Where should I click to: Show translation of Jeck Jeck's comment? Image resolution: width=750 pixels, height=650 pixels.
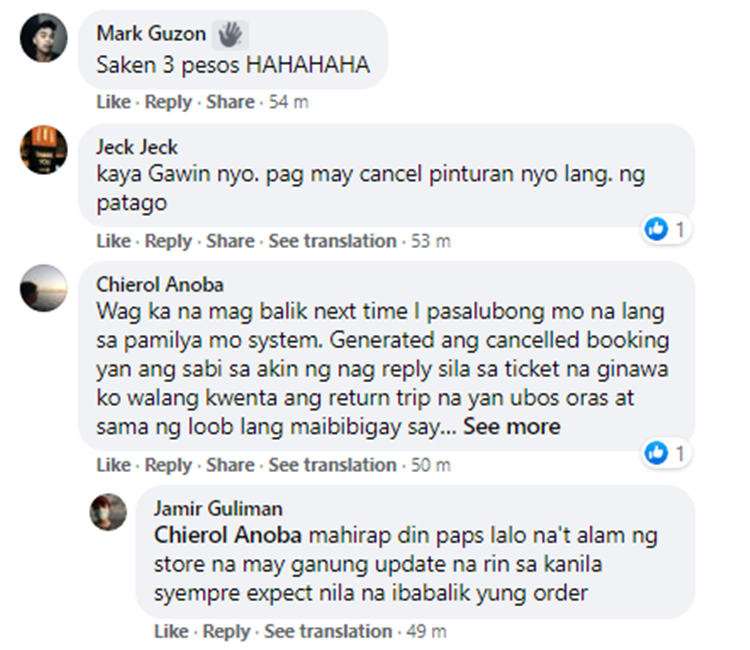click(332, 241)
